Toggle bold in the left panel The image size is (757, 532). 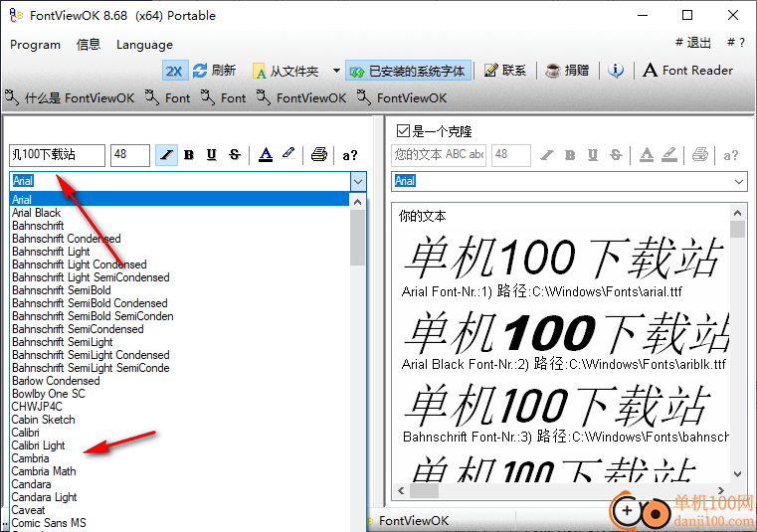coord(189,155)
